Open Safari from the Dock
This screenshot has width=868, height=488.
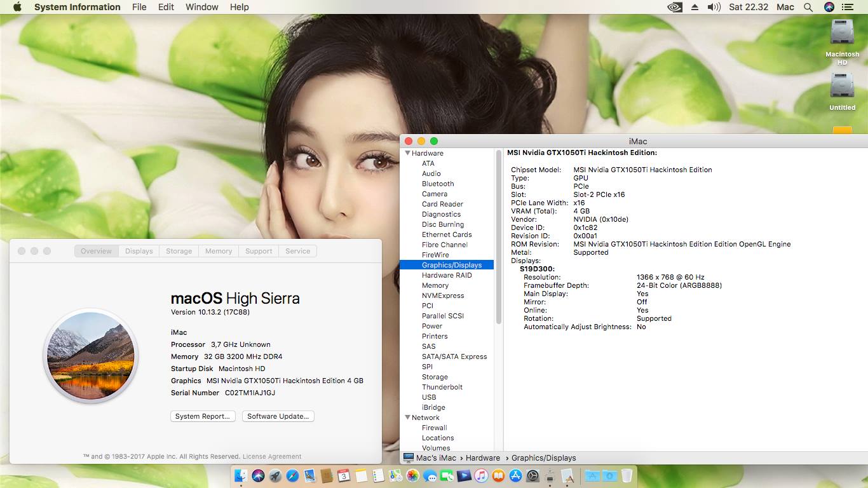292,475
